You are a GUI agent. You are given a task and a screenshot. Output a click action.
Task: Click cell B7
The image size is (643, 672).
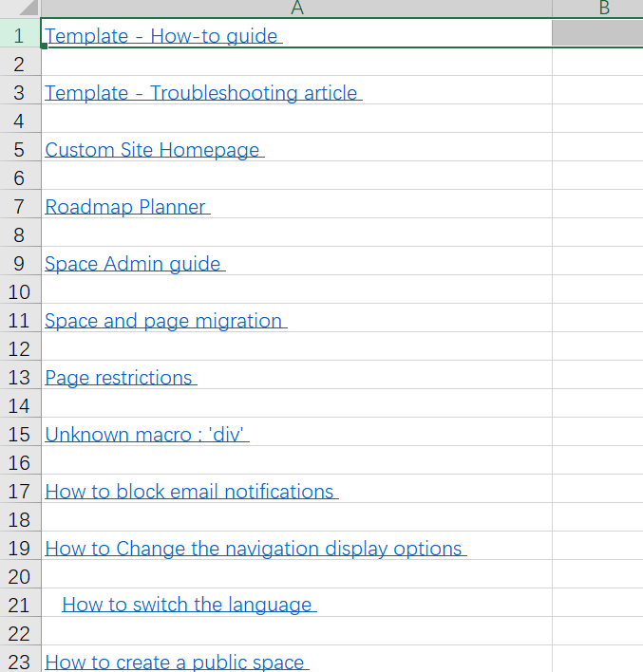(597, 203)
